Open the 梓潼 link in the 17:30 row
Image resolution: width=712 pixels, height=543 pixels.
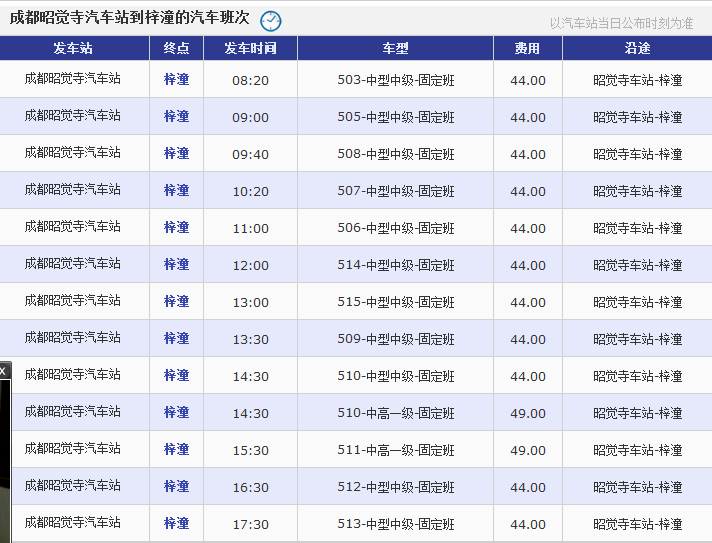pos(177,523)
